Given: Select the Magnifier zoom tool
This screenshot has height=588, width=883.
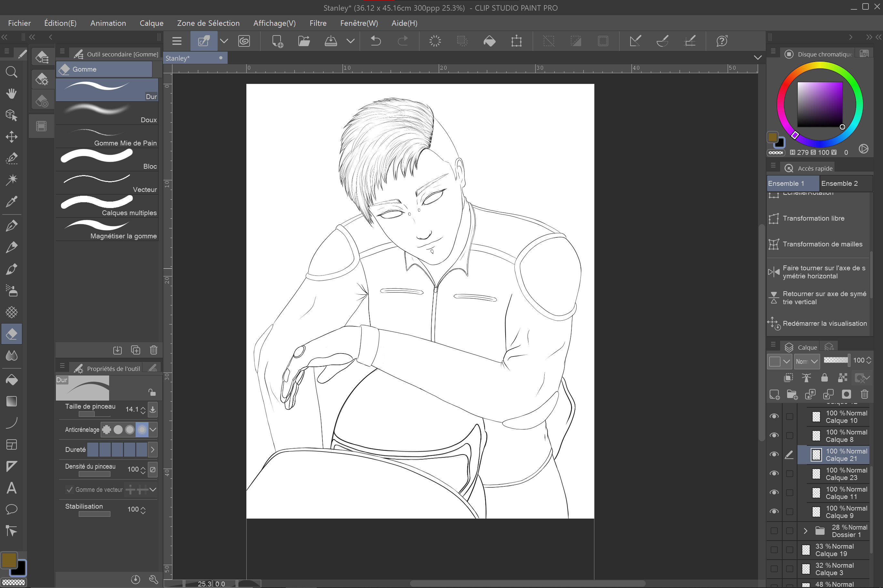Looking at the screenshot, I should tap(11, 72).
